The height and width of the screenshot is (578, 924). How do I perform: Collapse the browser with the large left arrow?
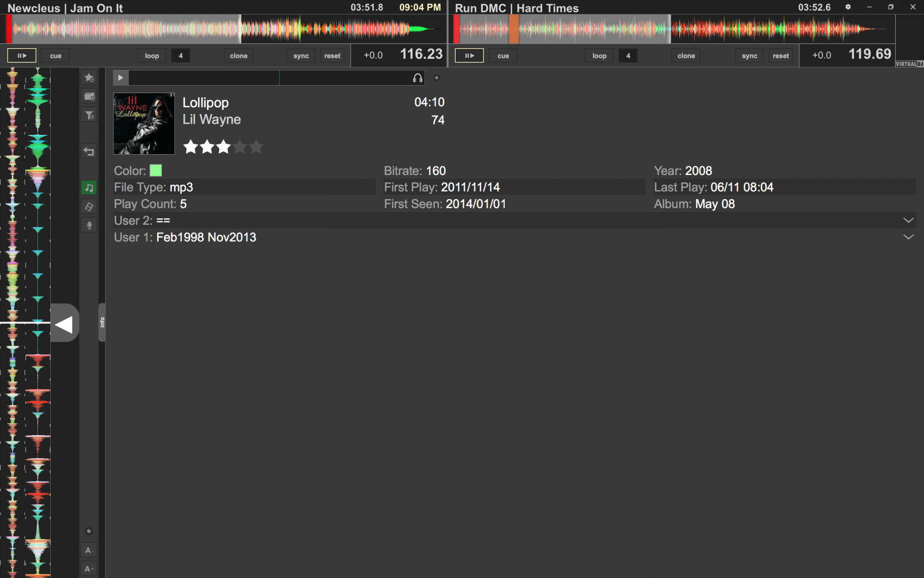pos(64,323)
